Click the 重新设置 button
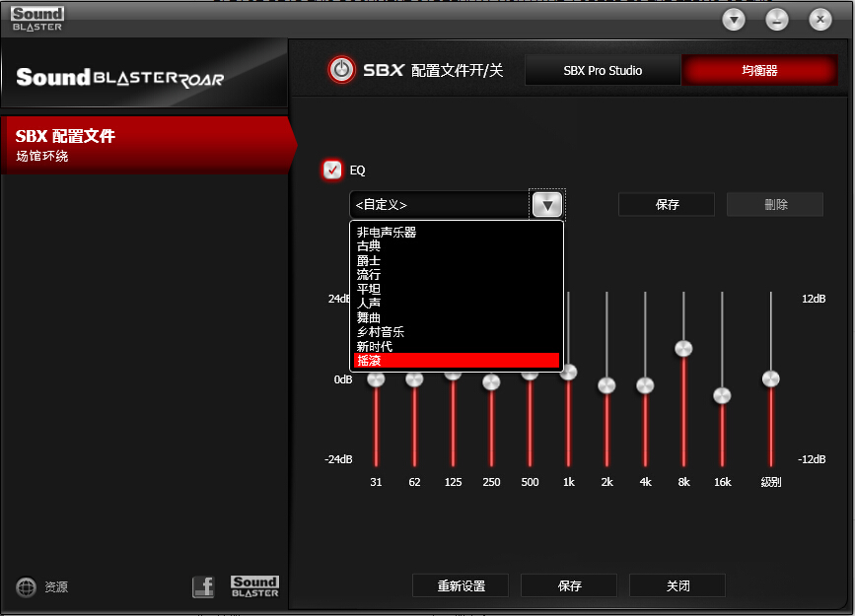This screenshot has width=855, height=616. 462,585
